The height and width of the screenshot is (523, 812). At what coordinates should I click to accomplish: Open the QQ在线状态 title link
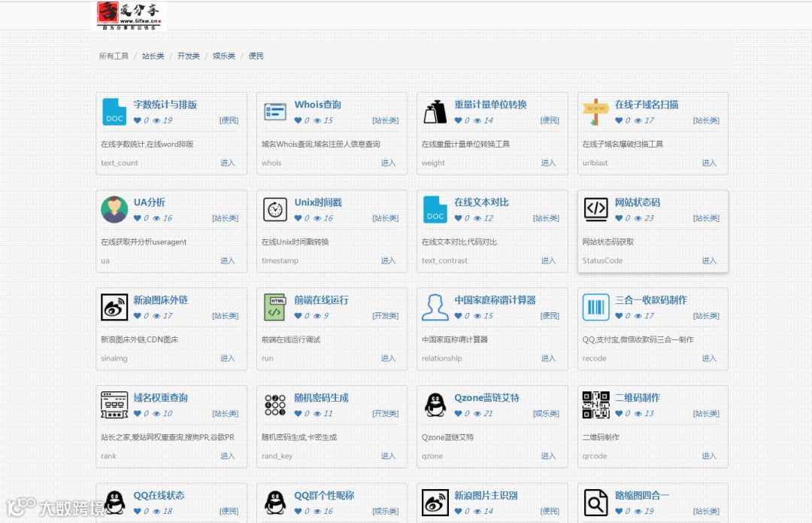click(x=159, y=495)
